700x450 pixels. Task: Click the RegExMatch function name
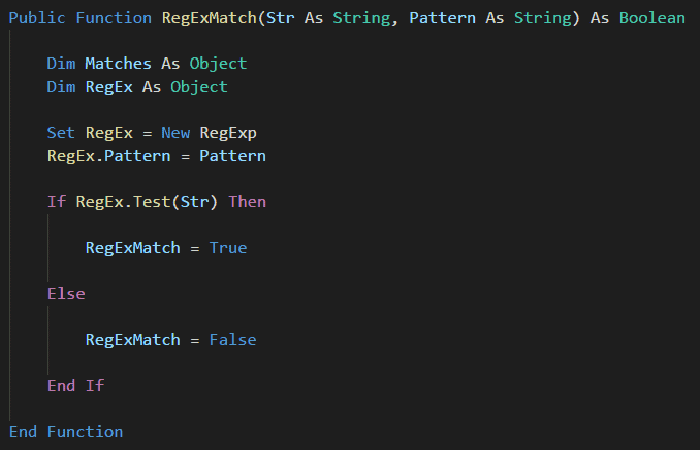pyautogui.click(x=209, y=18)
